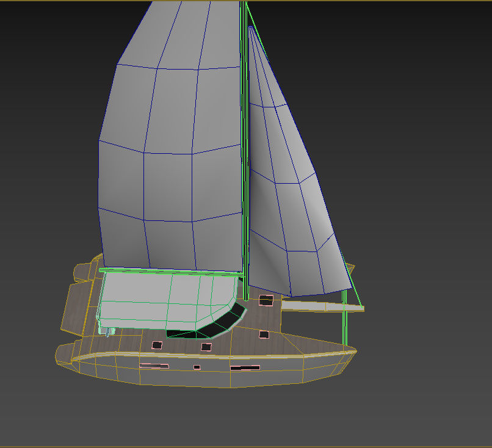
Task: Select the near hull side surface
Action: [214, 370]
